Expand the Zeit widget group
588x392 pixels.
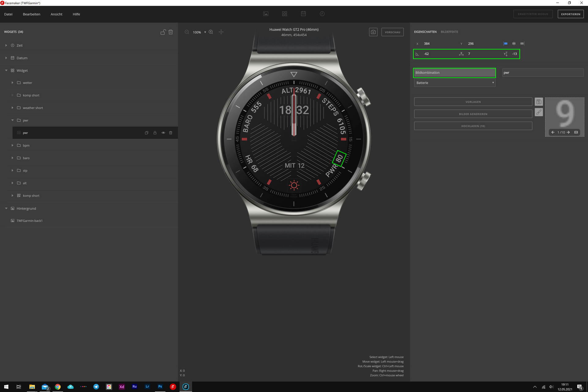pyautogui.click(x=6, y=45)
